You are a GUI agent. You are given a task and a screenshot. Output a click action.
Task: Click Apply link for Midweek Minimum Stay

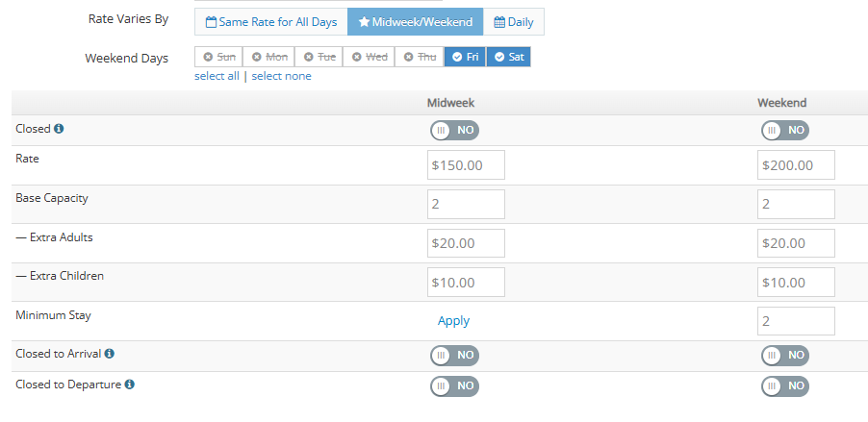click(x=453, y=321)
